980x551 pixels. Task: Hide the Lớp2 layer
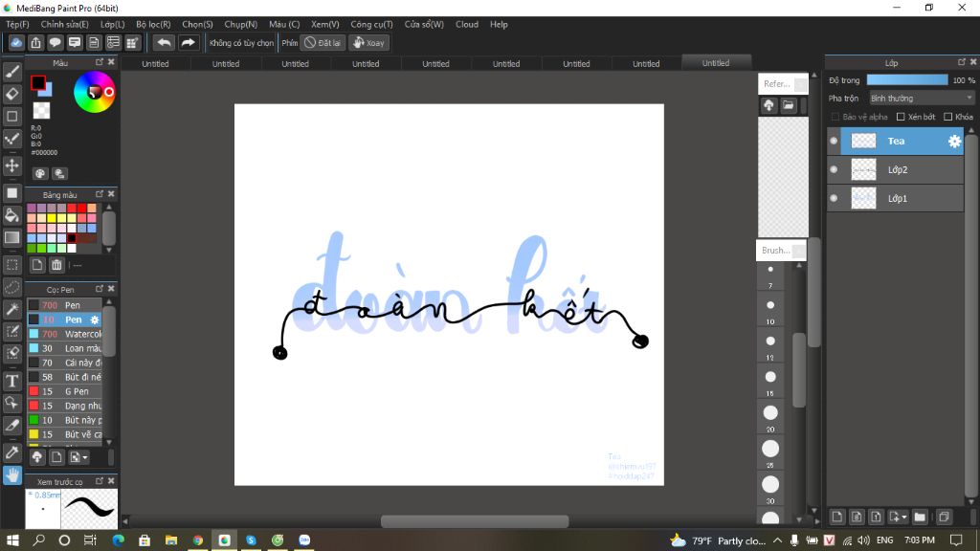pyautogui.click(x=834, y=169)
